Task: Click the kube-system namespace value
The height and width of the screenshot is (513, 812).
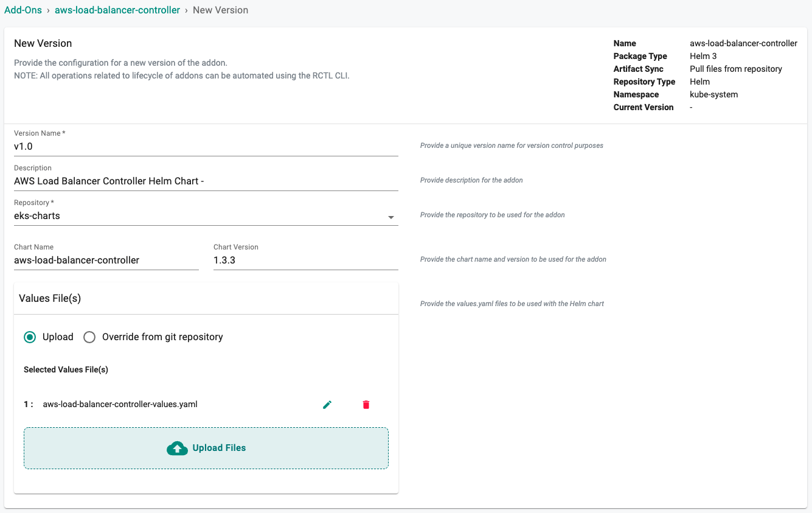Action: (x=714, y=94)
